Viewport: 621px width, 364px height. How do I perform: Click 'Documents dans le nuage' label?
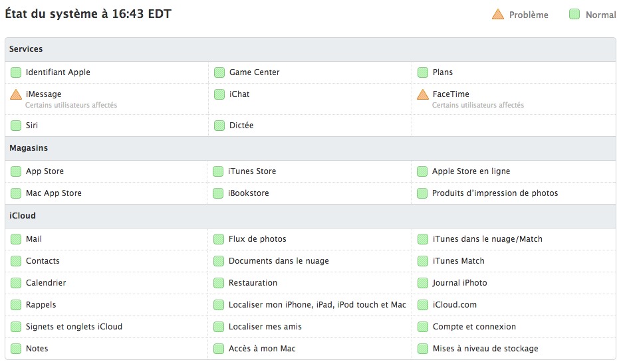(x=279, y=261)
